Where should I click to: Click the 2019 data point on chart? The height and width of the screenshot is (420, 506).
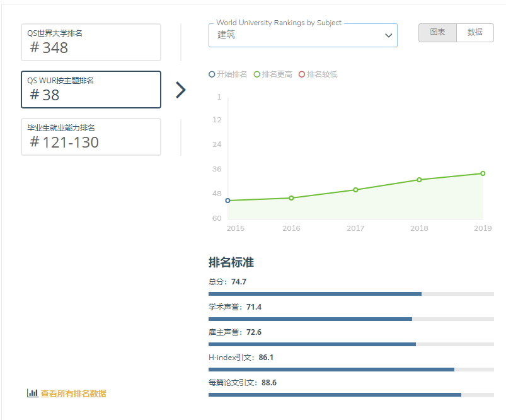pos(483,173)
